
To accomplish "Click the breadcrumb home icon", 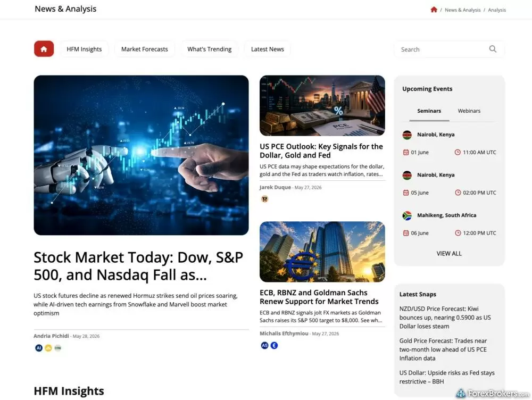I will pos(434,10).
